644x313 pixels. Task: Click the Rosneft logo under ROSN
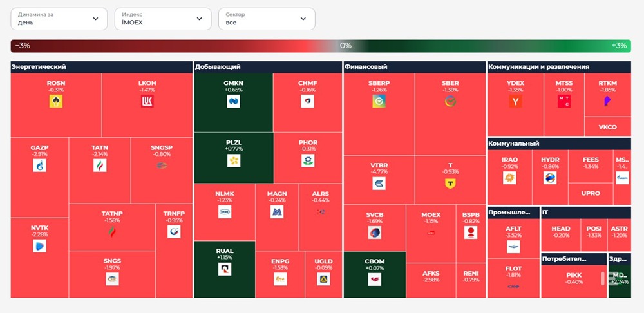point(56,101)
